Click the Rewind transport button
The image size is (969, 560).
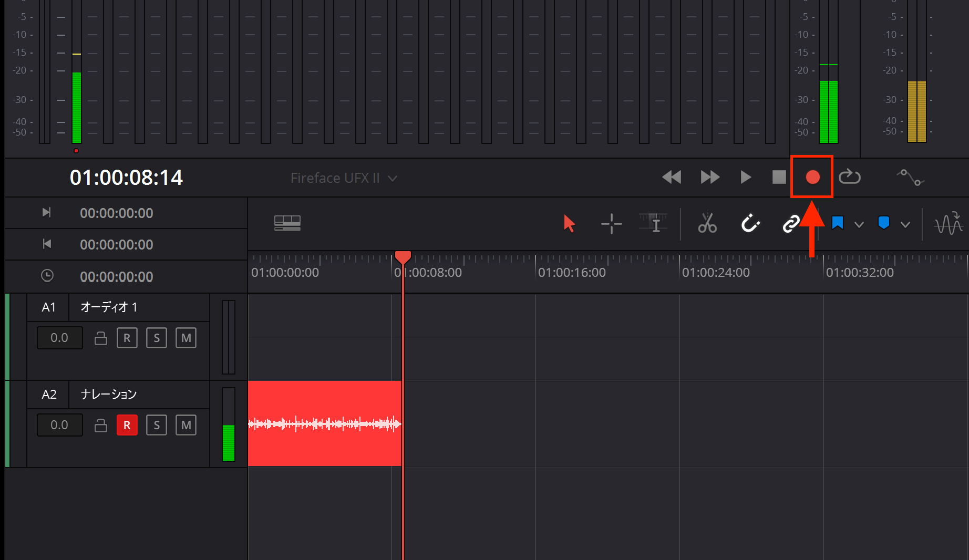672,177
